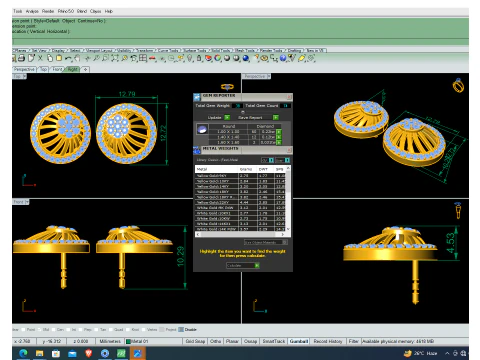The width and height of the screenshot is (480, 360).
Task: Toggle the Quad osnap checkbox
Action: [x=111, y=329]
